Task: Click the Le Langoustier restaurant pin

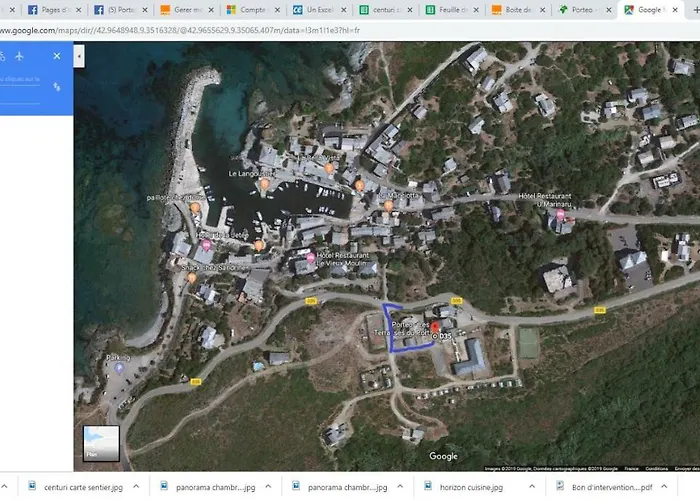Action: coord(264,184)
